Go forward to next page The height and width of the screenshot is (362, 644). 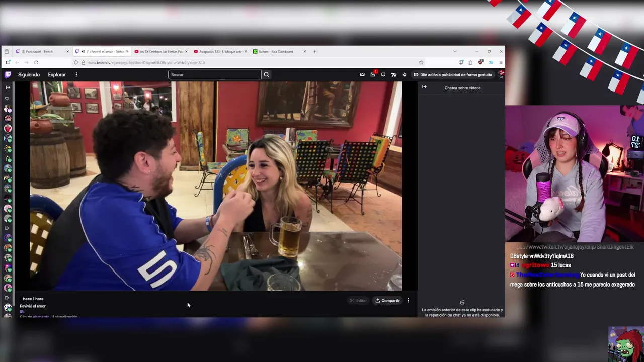coord(27,62)
